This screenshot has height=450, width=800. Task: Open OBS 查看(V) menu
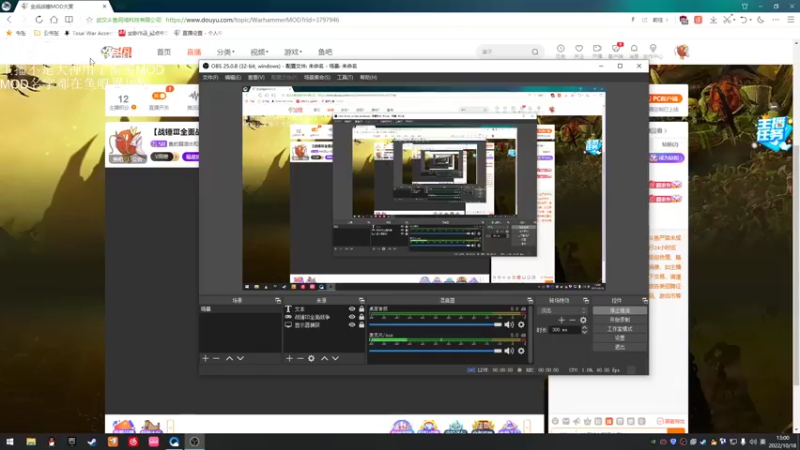[256, 78]
